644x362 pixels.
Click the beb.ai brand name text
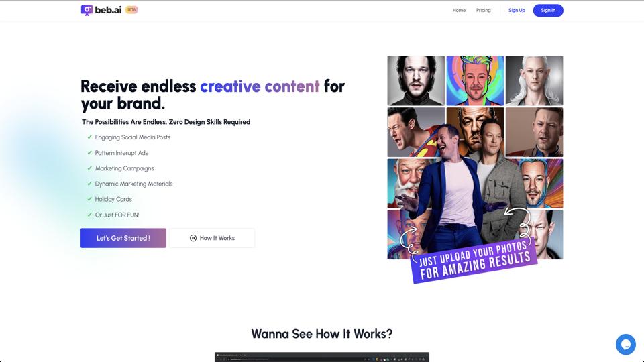pos(108,10)
